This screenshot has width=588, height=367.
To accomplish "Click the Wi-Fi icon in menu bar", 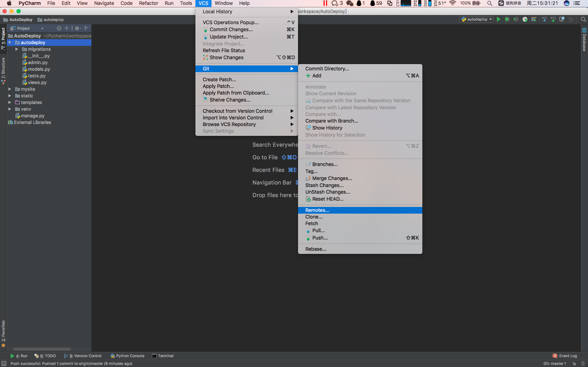I will (452, 3).
